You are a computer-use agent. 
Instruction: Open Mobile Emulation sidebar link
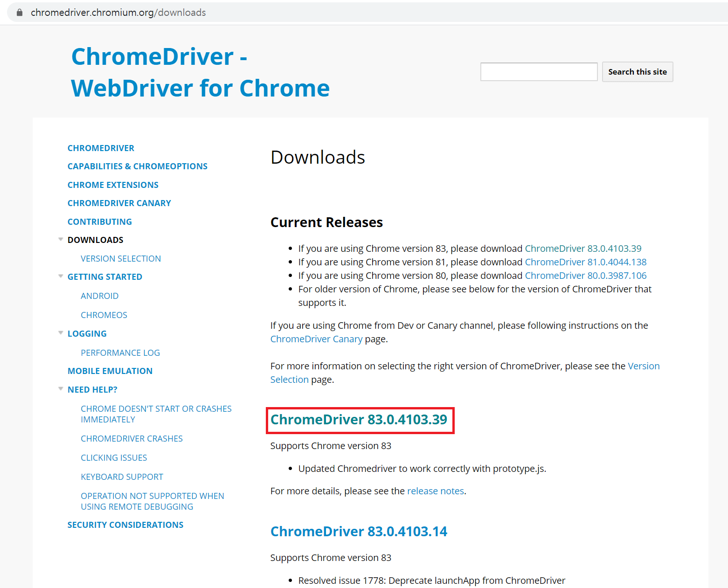tap(110, 371)
